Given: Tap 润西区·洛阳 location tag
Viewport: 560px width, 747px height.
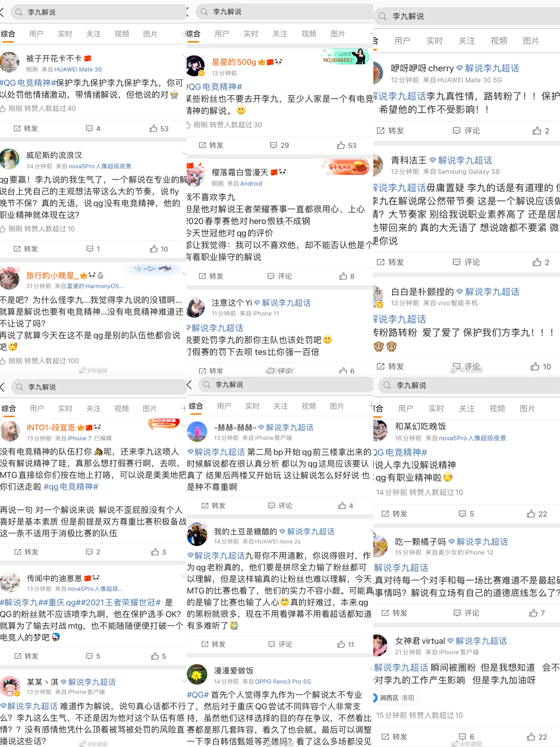Looking at the screenshot, I should click(x=396, y=698).
